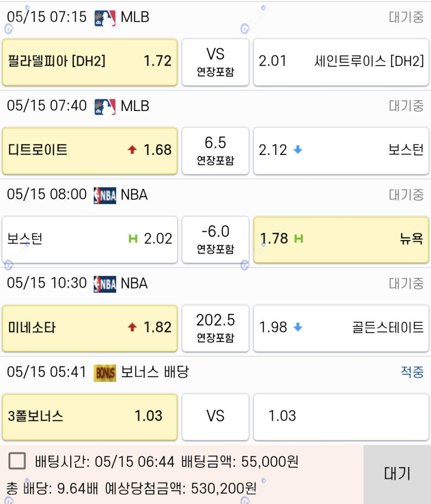Image resolution: width=431 pixels, height=504 pixels.
Task: Click the BONUS badge icon
Action: coord(105,373)
